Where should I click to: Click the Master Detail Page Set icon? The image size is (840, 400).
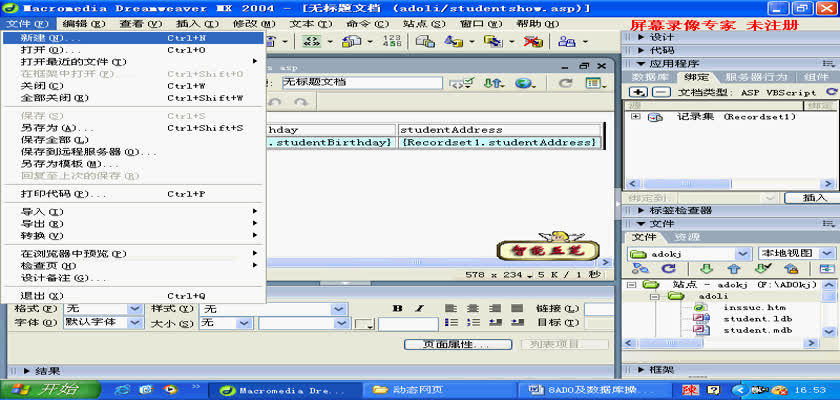pos(425,41)
